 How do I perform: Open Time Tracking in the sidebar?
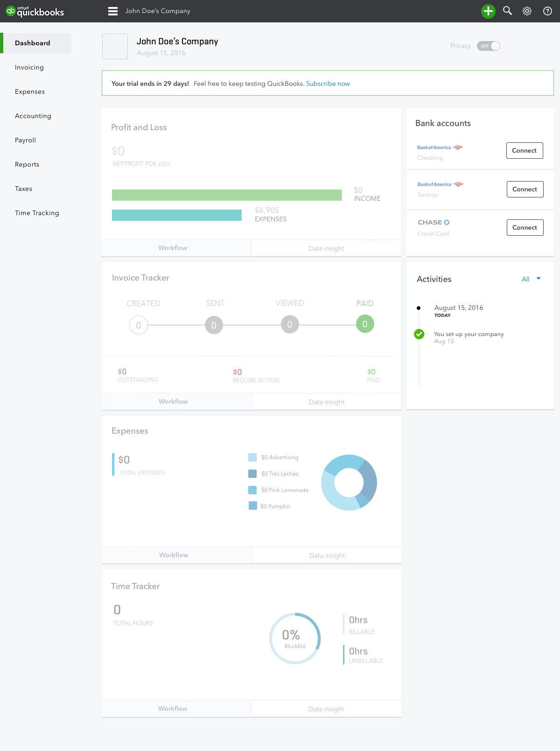click(x=37, y=213)
